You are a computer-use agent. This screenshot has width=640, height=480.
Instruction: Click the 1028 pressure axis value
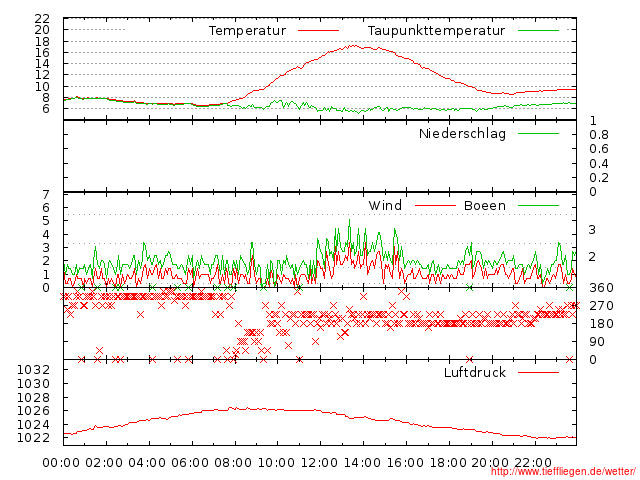point(33,398)
